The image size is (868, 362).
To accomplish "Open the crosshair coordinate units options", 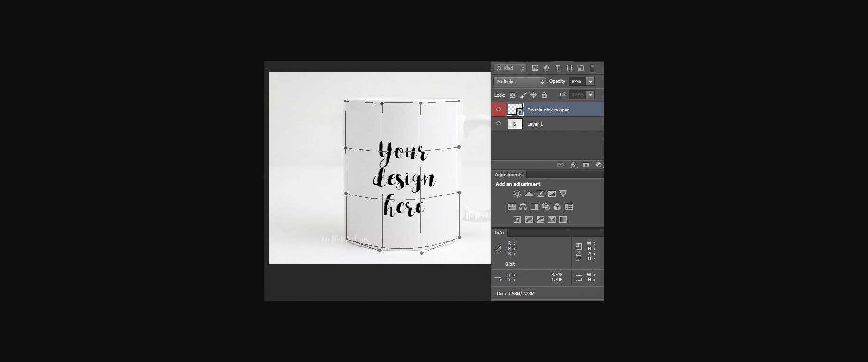I will point(498,278).
